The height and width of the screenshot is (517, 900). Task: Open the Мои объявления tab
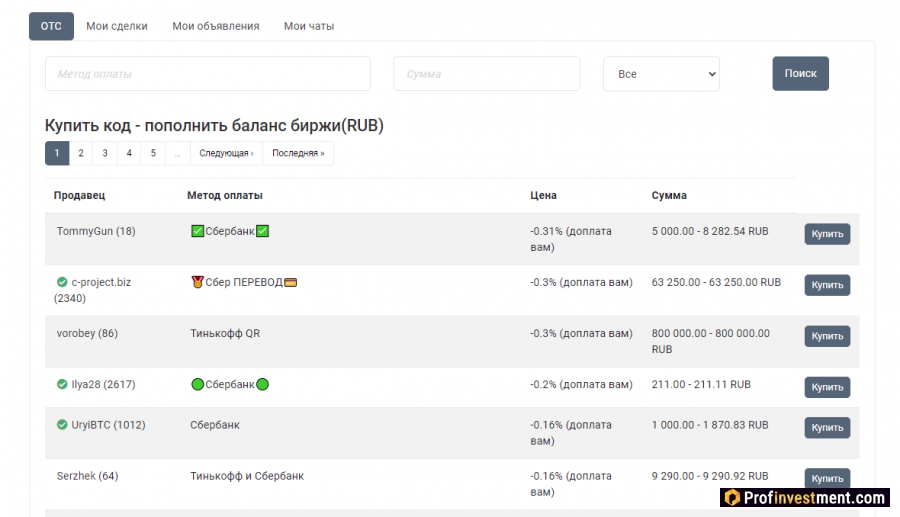(x=216, y=26)
